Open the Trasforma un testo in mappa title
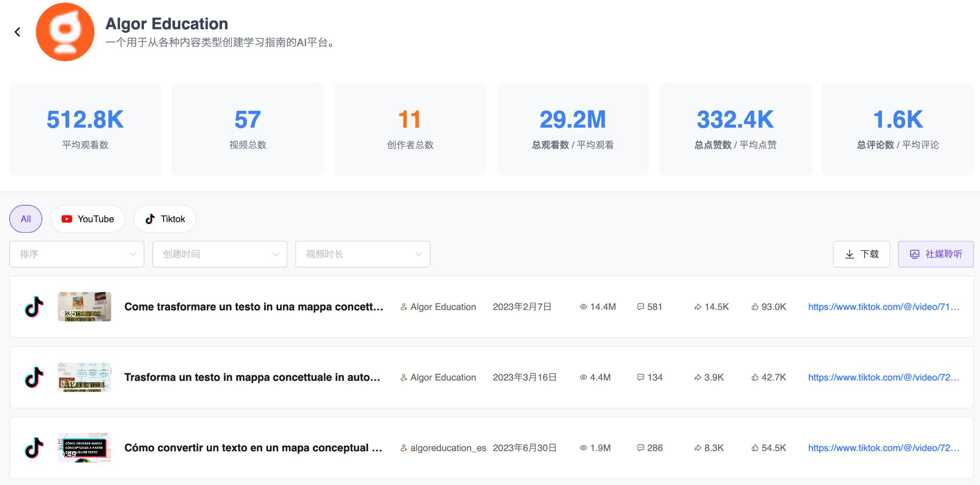The width and height of the screenshot is (980, 485). [252, 377]
